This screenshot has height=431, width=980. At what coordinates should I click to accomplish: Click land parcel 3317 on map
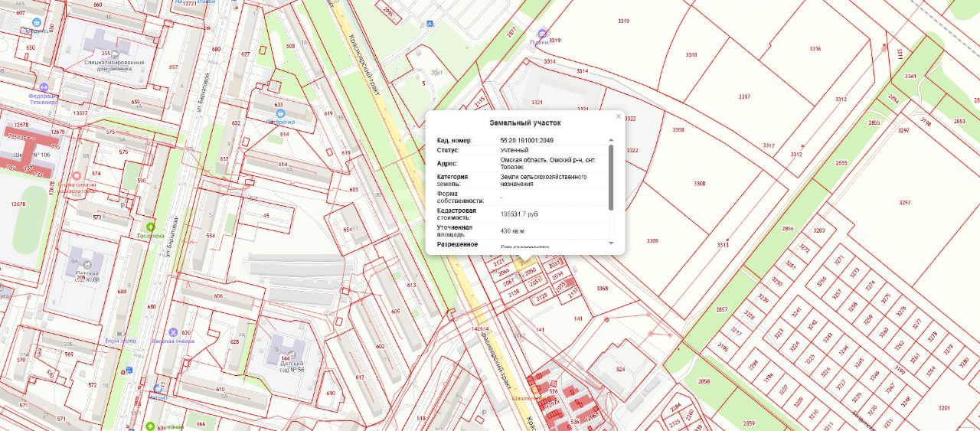pyautogui.click(x=744, y=97)
